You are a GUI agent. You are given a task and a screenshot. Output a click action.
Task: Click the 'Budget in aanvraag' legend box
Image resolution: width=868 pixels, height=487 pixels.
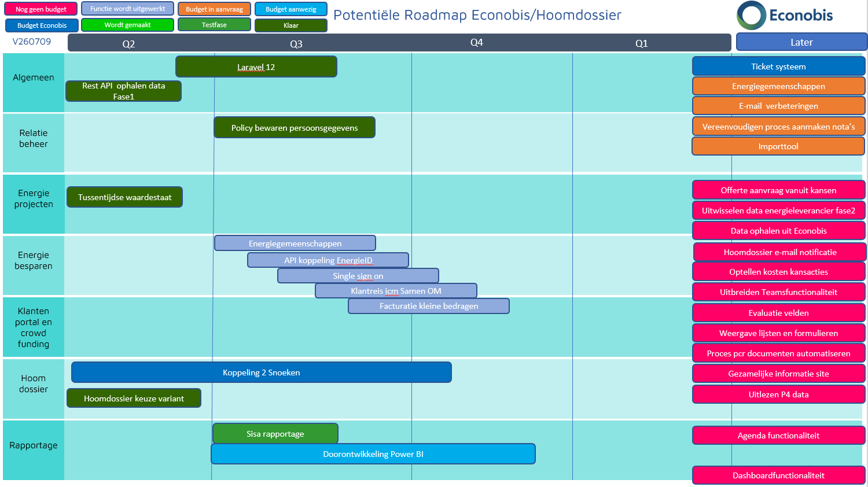point(214,9)
